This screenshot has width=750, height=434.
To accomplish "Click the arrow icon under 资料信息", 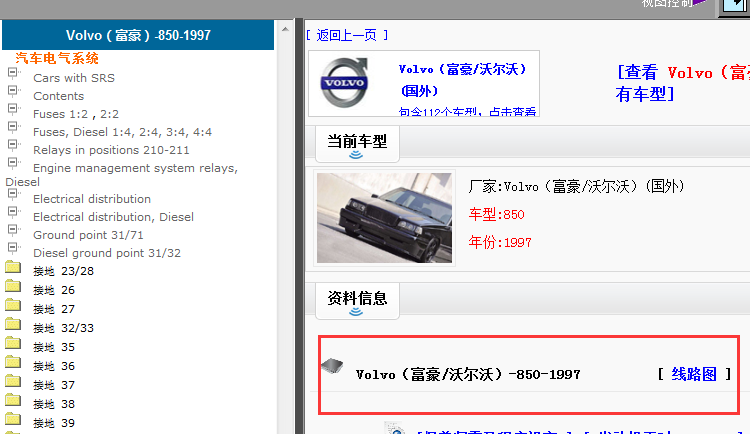I will click(356, 312).
